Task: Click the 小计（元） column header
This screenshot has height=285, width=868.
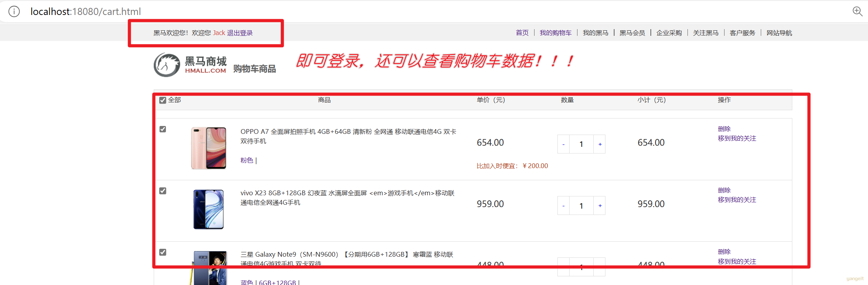Action: coord(652,100)
